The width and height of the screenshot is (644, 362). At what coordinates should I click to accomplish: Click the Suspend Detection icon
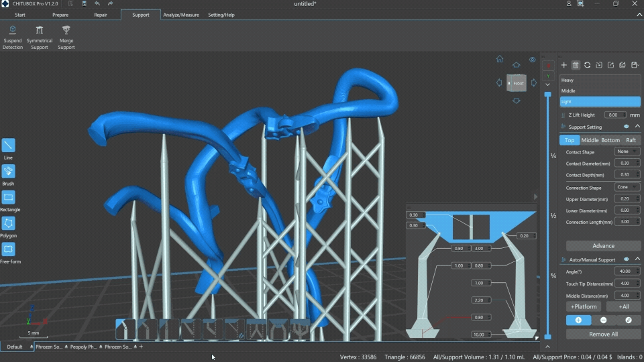click(13, 31)
